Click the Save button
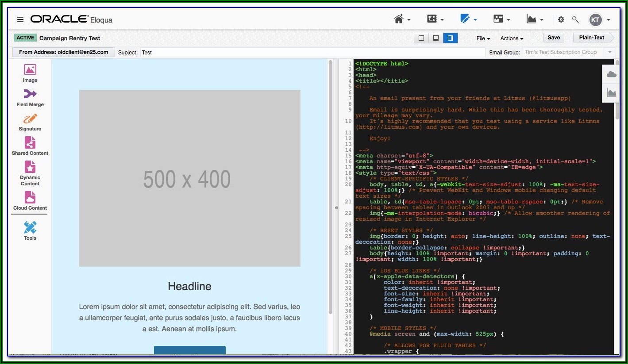The image size is (628, 364). pos(554,38)
